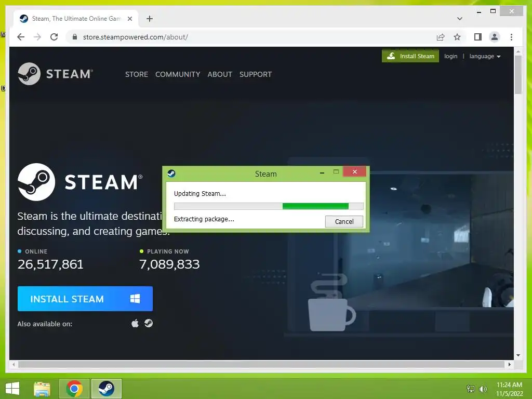Open the Windows Start button
Viewport: 532px width, 399px height.
[x=12, y=389]
